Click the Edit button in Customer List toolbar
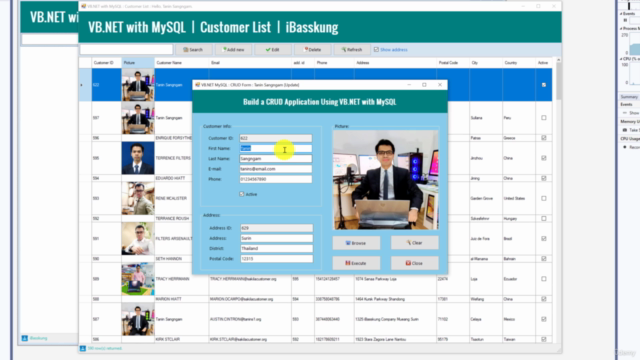This screenshot has width=640, height=360. click(x=273, y=49)
